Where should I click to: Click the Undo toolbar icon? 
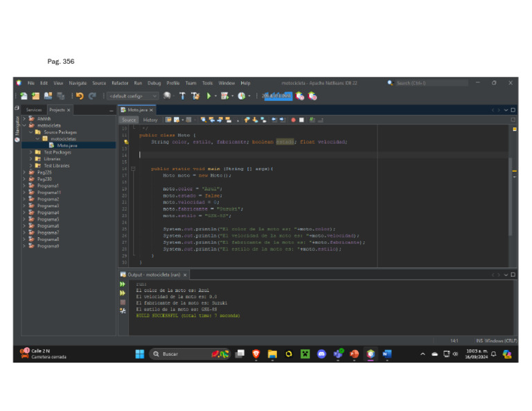(x=80, y=96)
